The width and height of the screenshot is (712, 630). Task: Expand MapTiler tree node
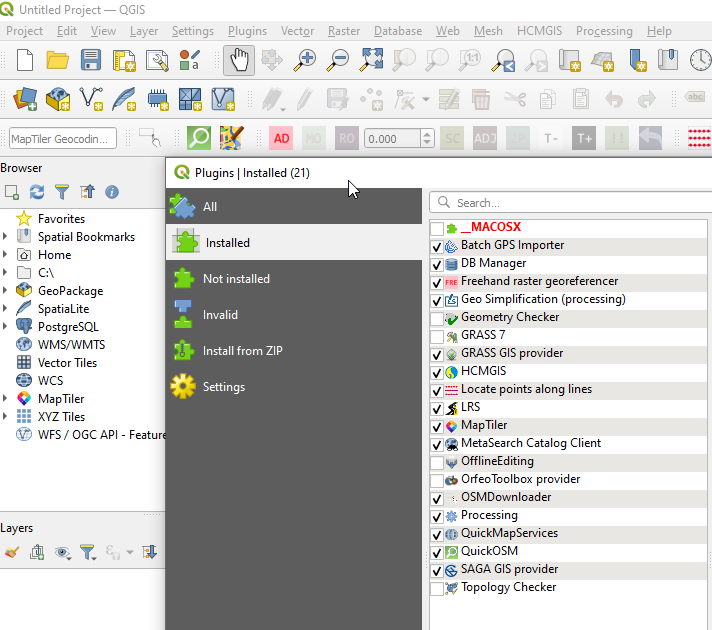5,398
